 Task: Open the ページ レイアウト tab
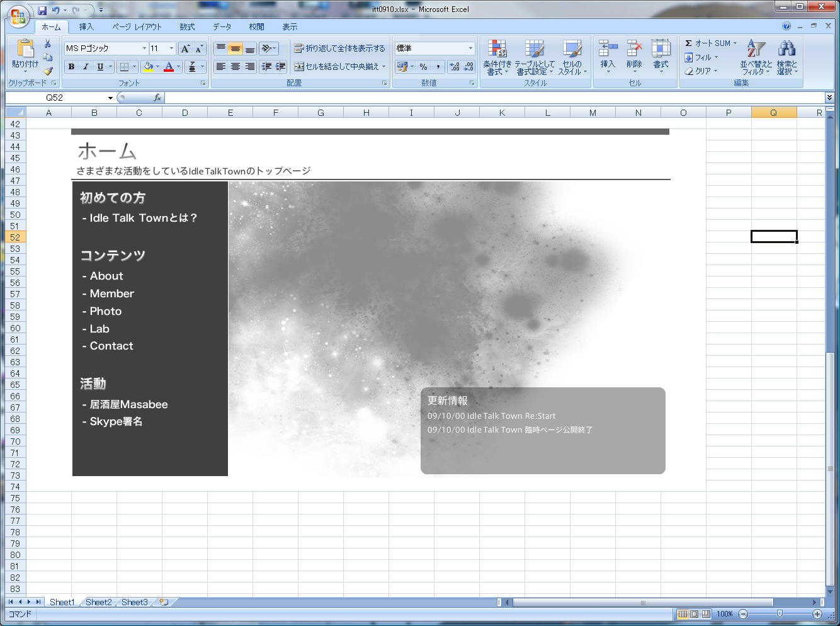pyautogui.click(x=137, y=27)
